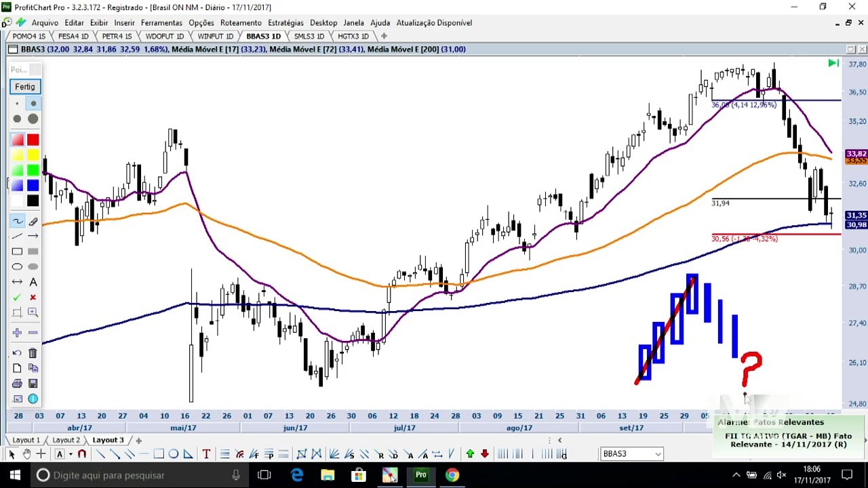The height and width of the screenshot is (488, 868).
Task: Open the Inserir menu
Action: click(x=124, y=22)
